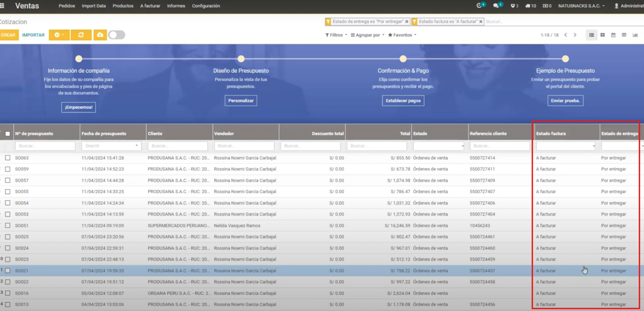Image resolution: width=644 pixels, height=311 pixels.
Task: Click the cloud download export icon
Action: pyautogui.click(x=100, y=35)
